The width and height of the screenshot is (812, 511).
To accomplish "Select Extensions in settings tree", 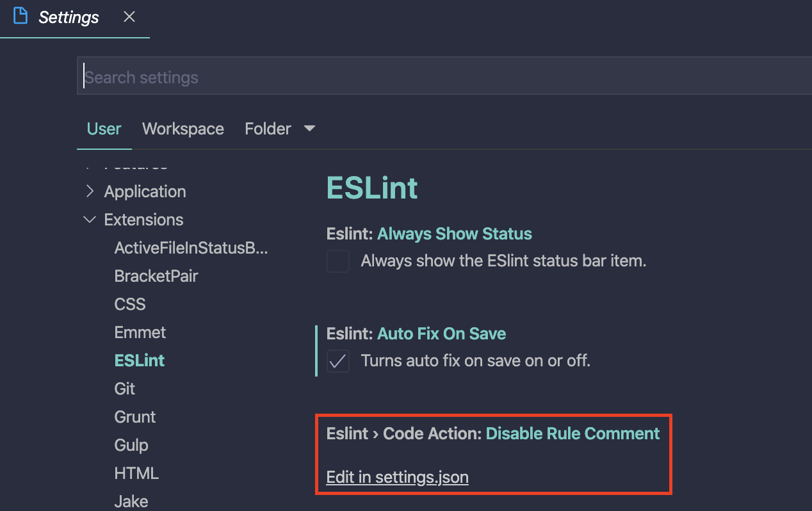I will tap(143, 220).
